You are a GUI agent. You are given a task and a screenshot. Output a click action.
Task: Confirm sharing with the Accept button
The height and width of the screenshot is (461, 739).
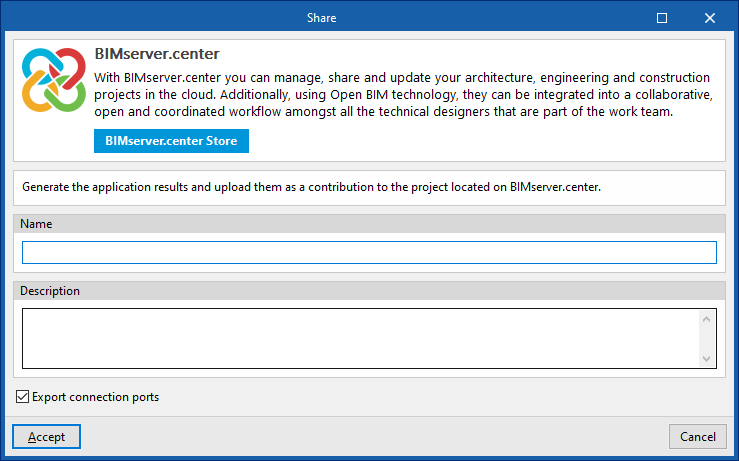tap(46, 437)
